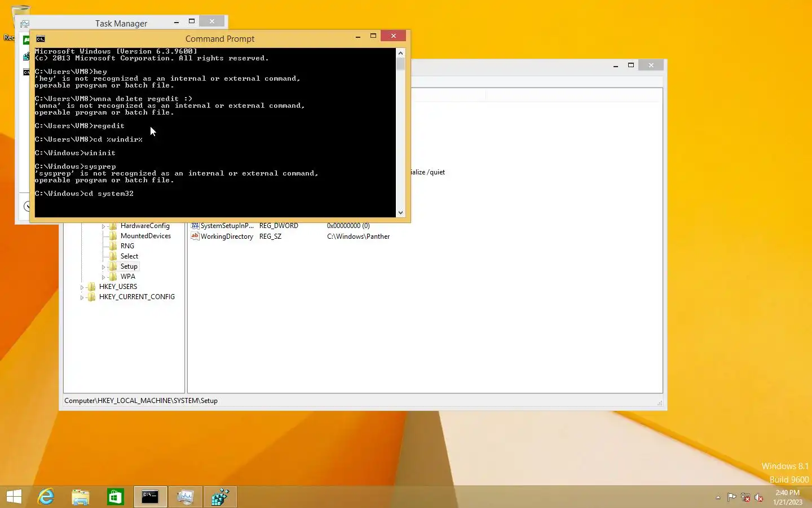Close the Registry Editor window
Screen dimensions: 812x508
click(x=651, y=65)
